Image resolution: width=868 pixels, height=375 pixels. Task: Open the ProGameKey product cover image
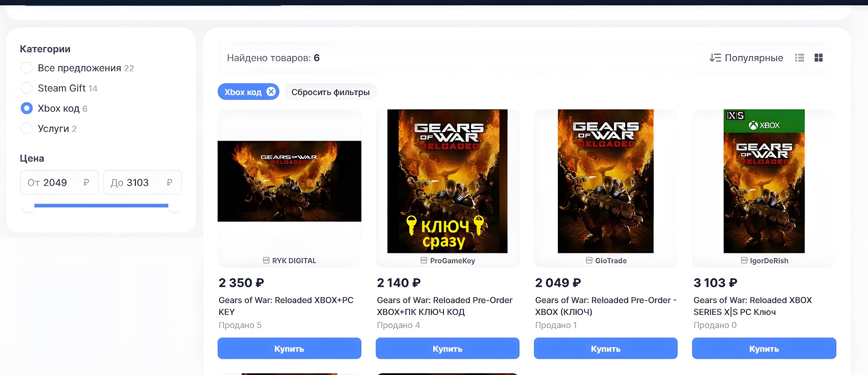[x=448, y=181]
